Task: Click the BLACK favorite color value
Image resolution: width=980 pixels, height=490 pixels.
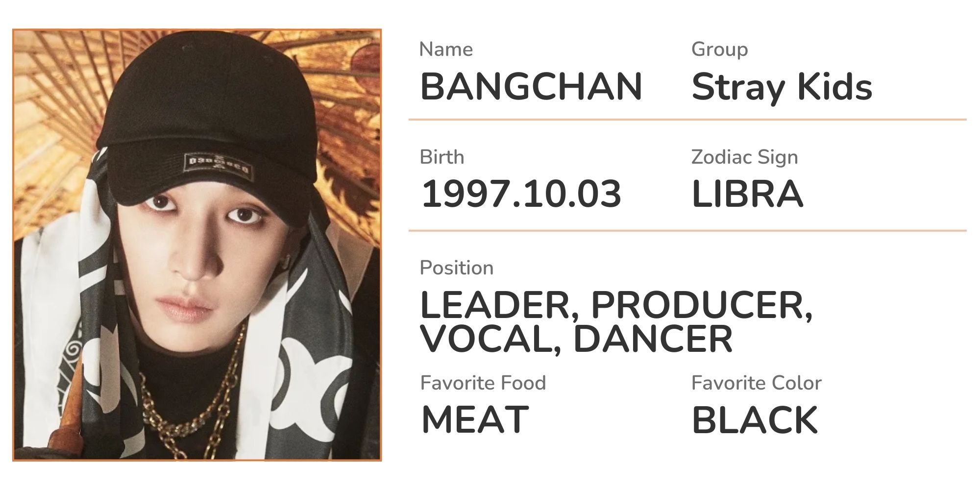Action: coord(755,420)
